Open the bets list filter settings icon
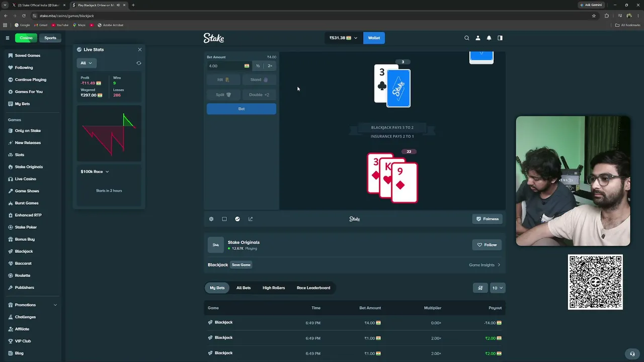Screen dimensions: 644x362 point(480,288)
